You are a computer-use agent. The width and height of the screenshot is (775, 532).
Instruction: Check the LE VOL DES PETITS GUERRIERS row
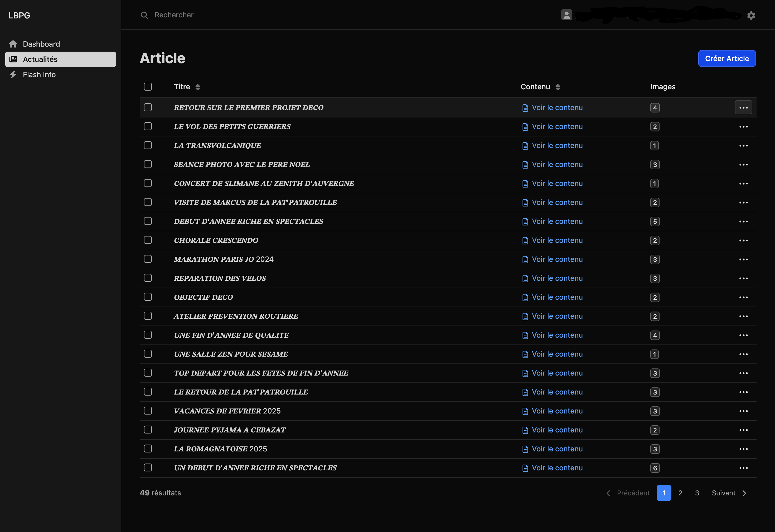tap(148, 126)
